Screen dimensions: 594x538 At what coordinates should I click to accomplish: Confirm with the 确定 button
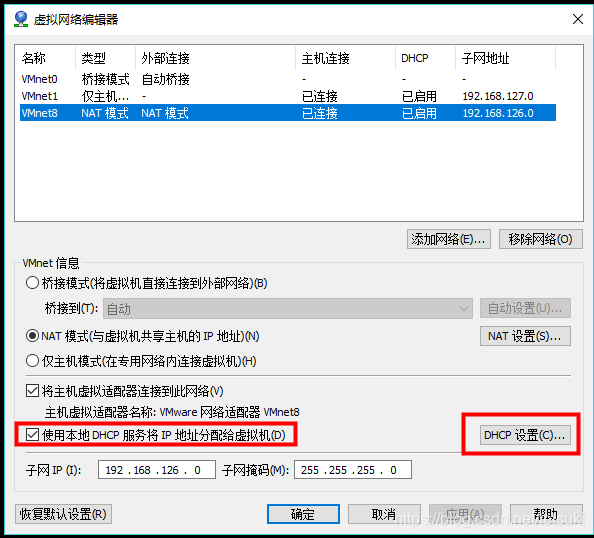click(303, 514)
